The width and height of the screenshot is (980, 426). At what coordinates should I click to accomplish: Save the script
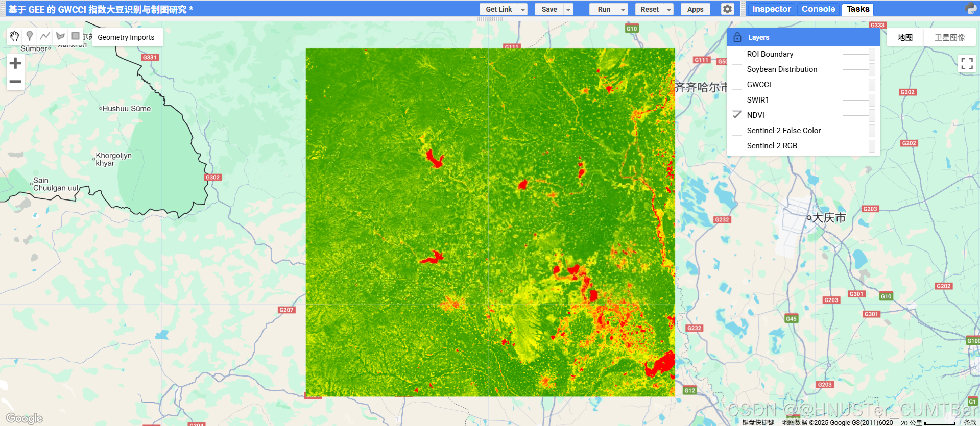coord(549,9)
